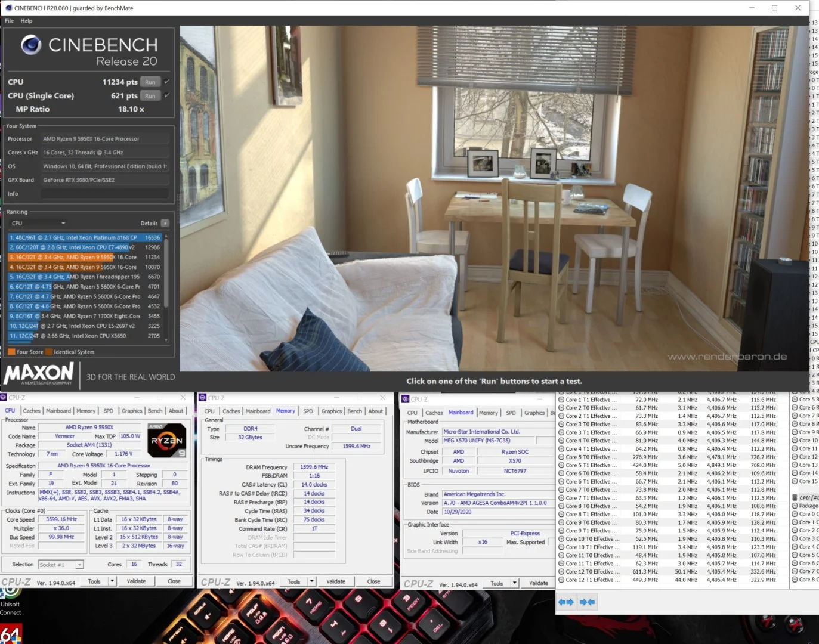This screenshot has width=819, height=644.
Task: Switch to SPD tab in CPU-Z Memory window
Action: click(308, 411)
